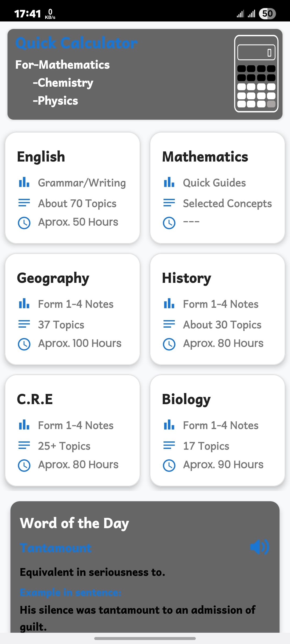Viewport: 290px width, 644px height.
Task: Open Geography Form 1-4 Notes
Action: point(76,304)
